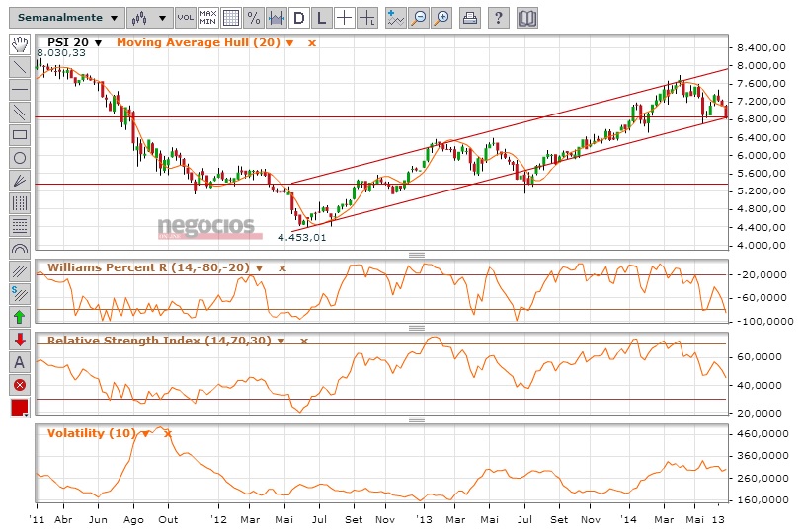Add an indicator with the plus chart icon

[395, 18]
